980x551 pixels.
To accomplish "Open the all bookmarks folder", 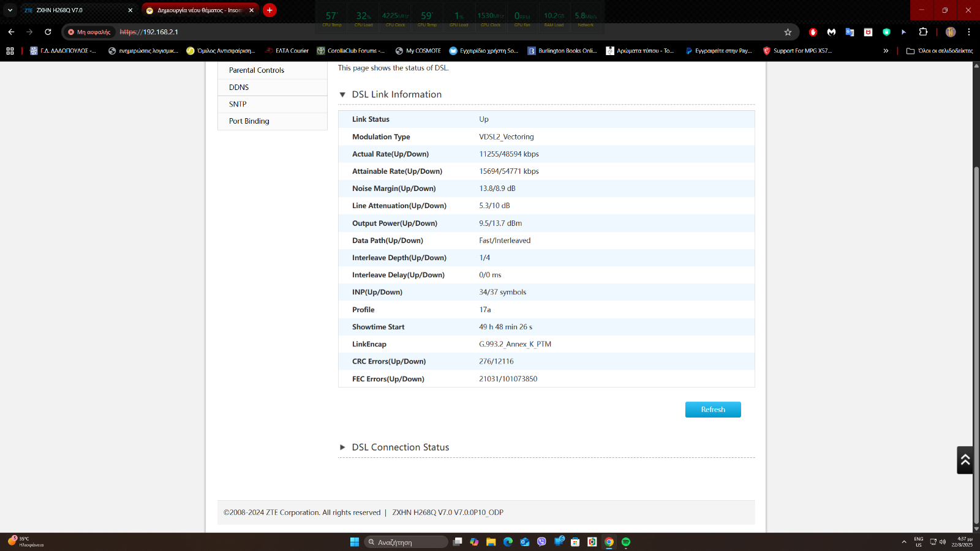I will [x=940, y=51].
